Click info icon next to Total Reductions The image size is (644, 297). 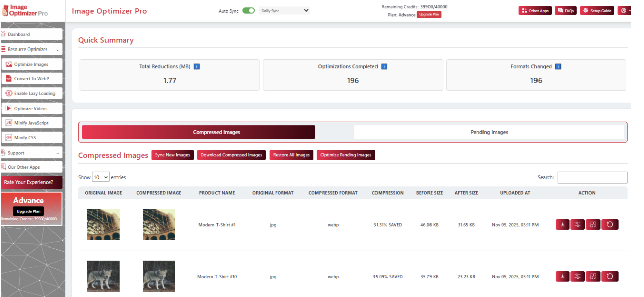point(197,67)
